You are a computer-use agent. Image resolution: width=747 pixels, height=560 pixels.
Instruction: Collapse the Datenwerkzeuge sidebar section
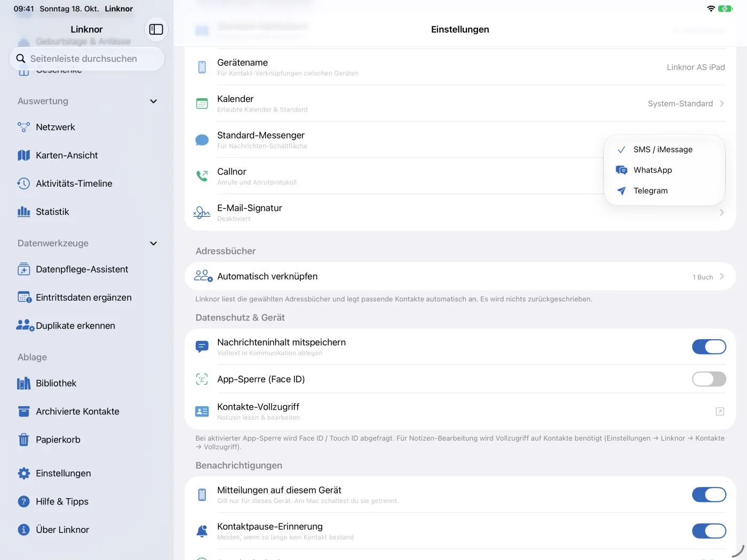click(x=154, y=243)
